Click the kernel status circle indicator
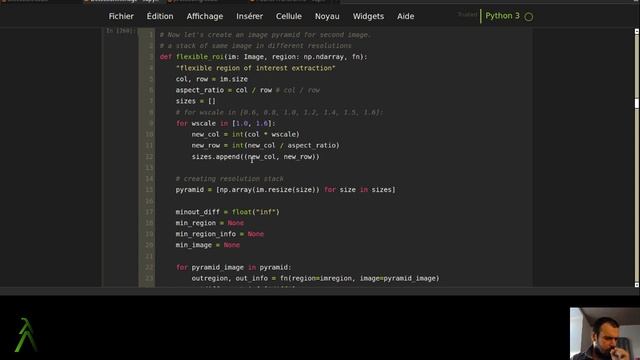Screen dimensions: 640x360 [529, 17]
